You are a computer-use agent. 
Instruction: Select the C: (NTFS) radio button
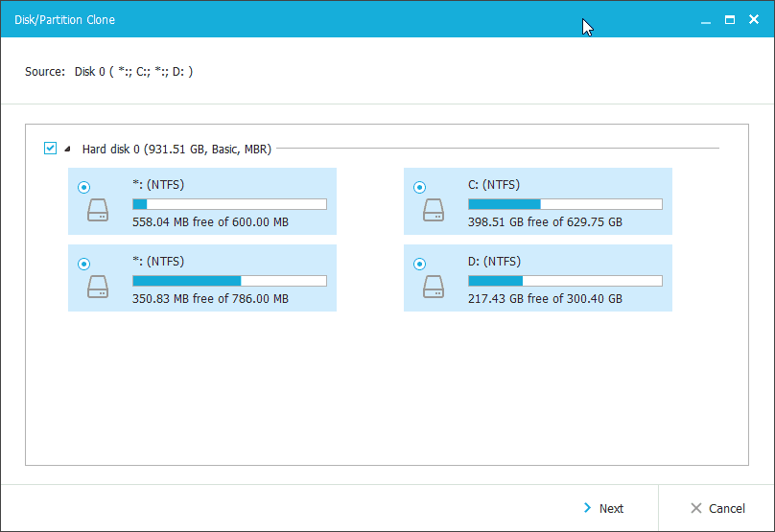point(419,188)
